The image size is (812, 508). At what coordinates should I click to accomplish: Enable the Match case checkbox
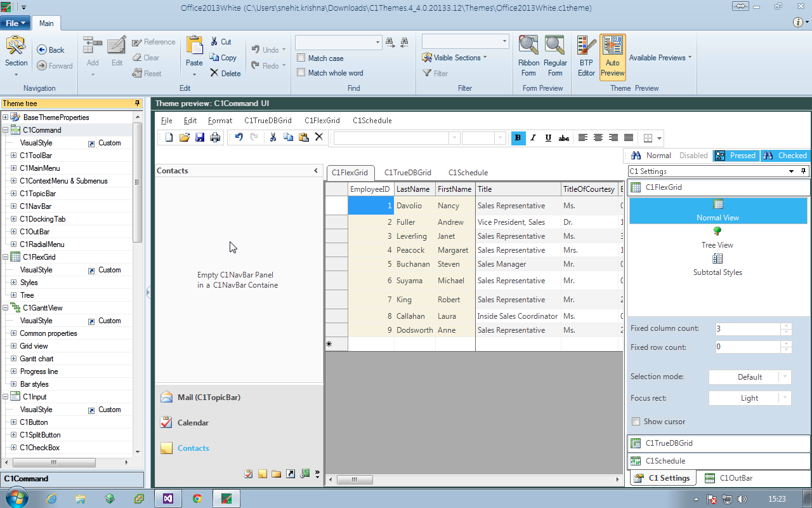click(x=301, y=58)
